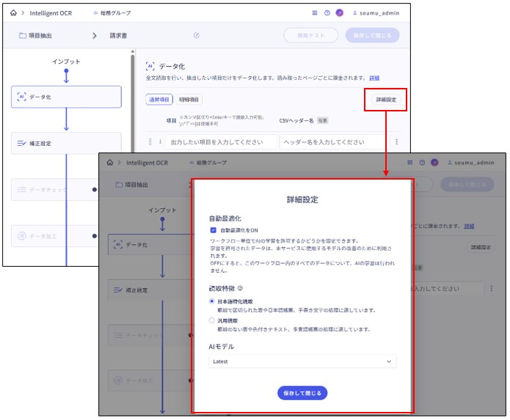Select the 日本語特化読取 radio button
510x420 pixels.
[x=213, y=301]
